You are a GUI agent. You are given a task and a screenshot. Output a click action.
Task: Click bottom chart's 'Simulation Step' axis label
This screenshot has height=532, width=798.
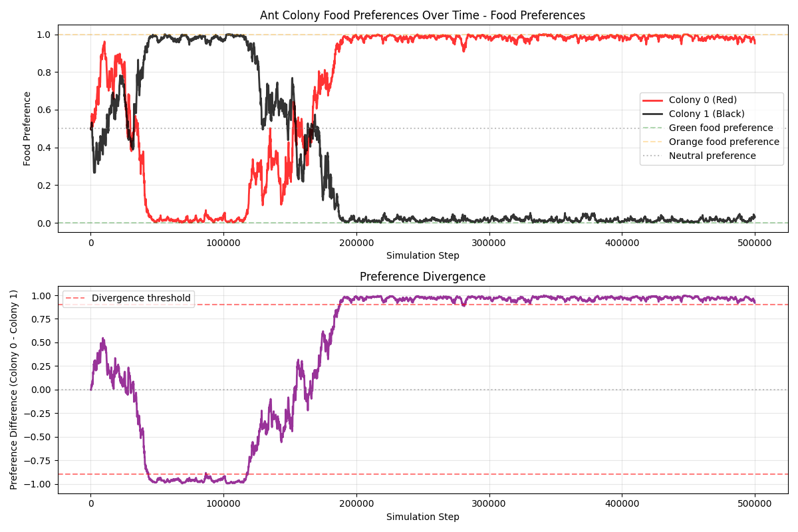tap(422, 517)
